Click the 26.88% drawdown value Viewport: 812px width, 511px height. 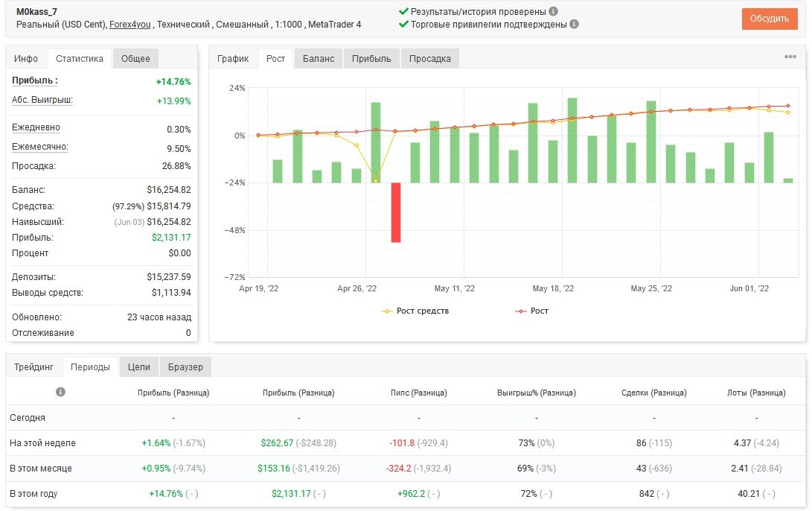coord(176,166)
